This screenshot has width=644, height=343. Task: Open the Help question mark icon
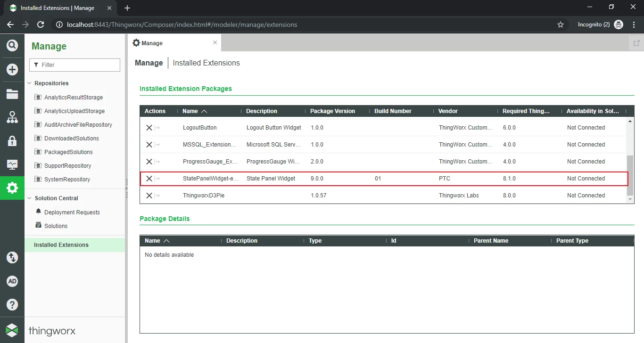click(x=12, y=305)
